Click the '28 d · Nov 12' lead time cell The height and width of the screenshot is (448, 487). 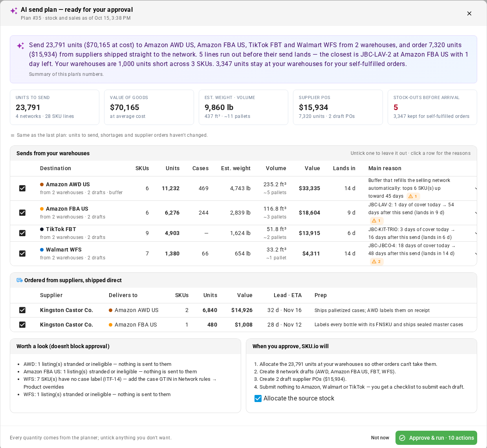tap(284, 325)
